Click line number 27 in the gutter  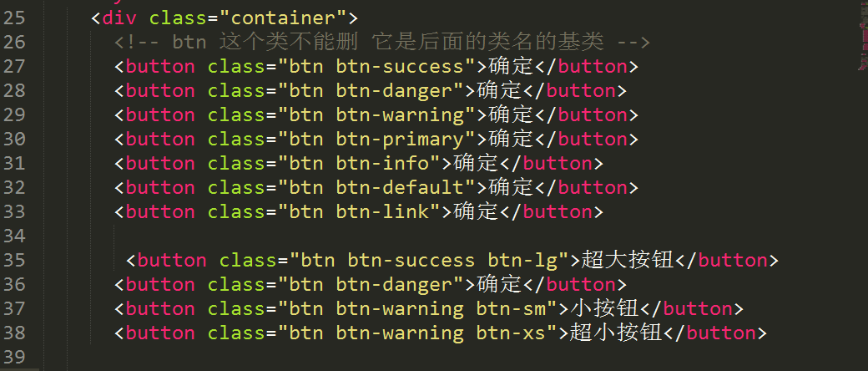14,67
